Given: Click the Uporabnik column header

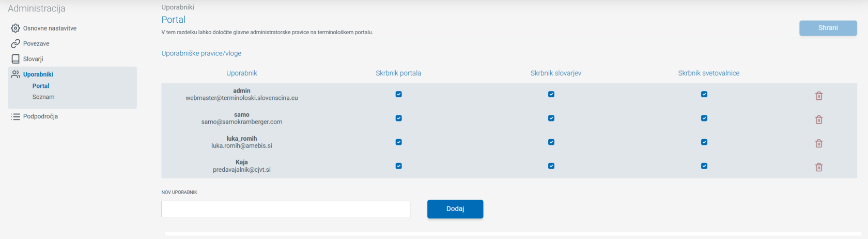Looking at the screenshot, I should [x=242, y=73].
